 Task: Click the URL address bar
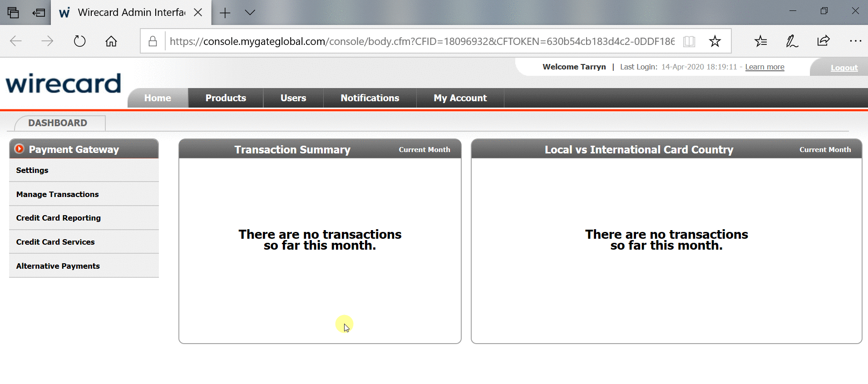pos(421,41)
